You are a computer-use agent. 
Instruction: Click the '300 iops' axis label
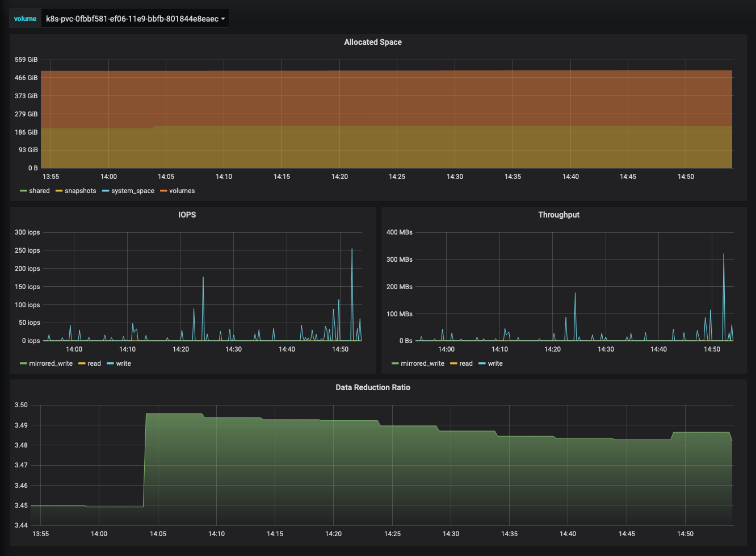27,232
